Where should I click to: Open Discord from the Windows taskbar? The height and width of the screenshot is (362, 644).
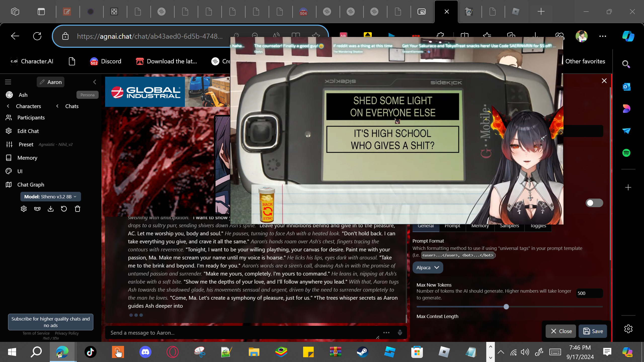145,352
